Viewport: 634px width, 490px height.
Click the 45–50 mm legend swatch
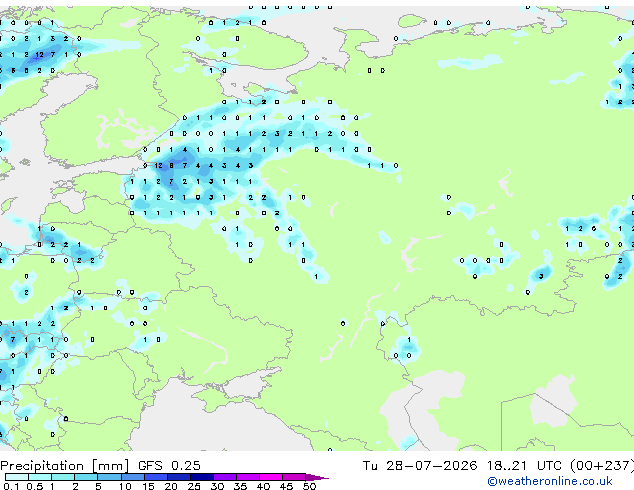click(x=294, y=477)
